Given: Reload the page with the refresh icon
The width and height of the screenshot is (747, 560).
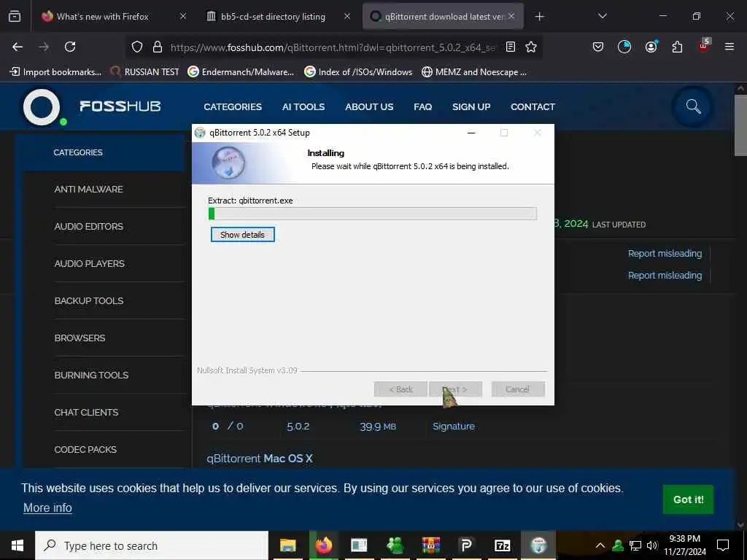Looking at the screenshot, I should [70, 47].
